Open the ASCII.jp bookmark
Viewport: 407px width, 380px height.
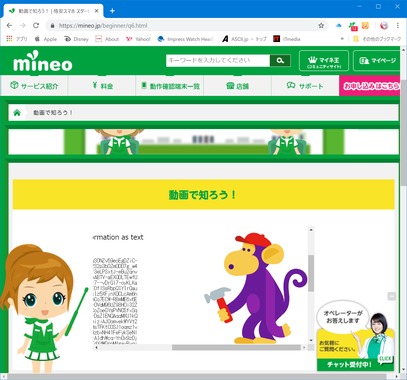click(x=244, y=39)
